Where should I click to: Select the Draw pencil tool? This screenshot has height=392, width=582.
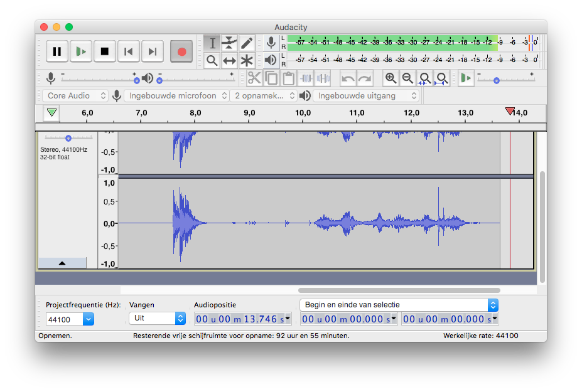(247, 43)
